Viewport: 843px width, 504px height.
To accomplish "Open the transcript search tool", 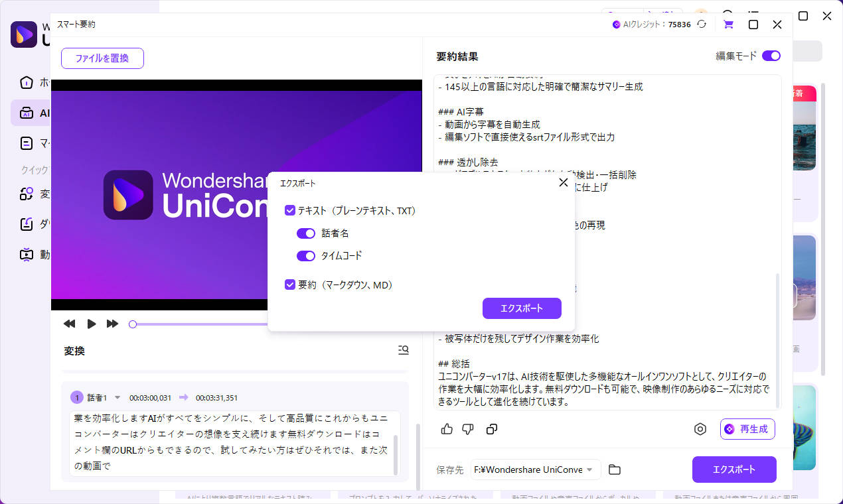I will coord(403,350).
